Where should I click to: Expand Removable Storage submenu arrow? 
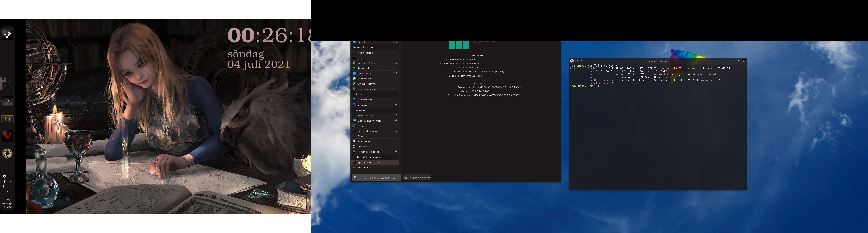pyautogui.click(x=396, y=151)
